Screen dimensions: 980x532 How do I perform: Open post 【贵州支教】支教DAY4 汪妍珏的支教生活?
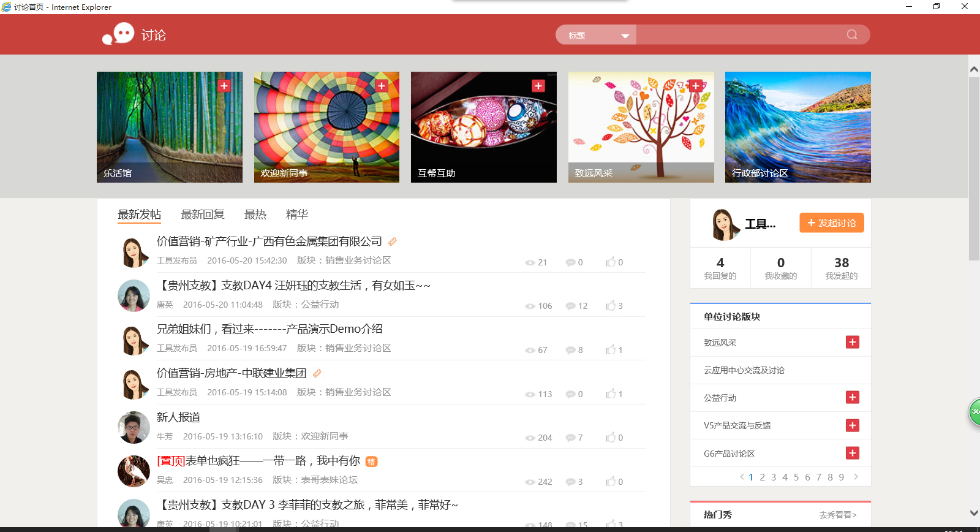[x=294, y=286]
